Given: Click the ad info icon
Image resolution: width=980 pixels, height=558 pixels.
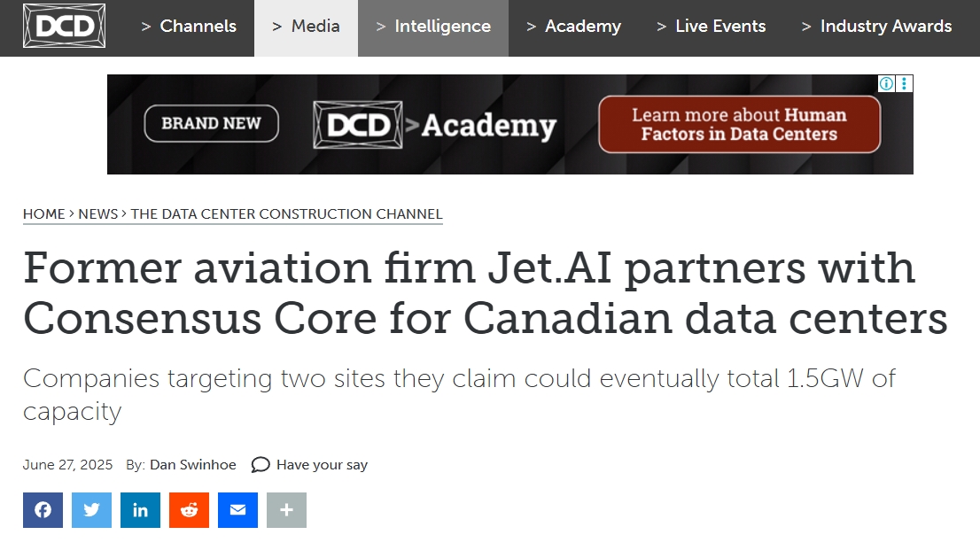Looking at the screenshot, I should (x=886, y=84).
